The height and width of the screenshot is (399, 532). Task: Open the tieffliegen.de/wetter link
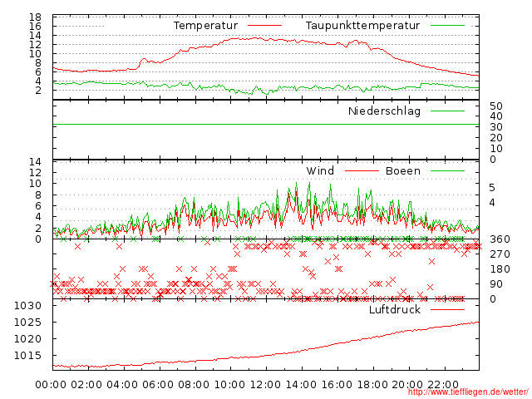tap(467, 392)
